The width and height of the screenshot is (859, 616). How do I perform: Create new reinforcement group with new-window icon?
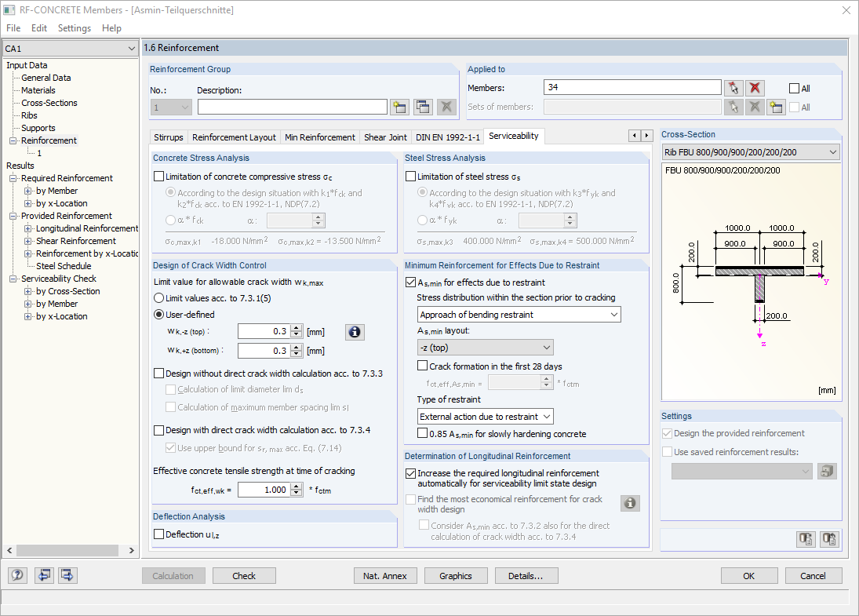(399, 105)
